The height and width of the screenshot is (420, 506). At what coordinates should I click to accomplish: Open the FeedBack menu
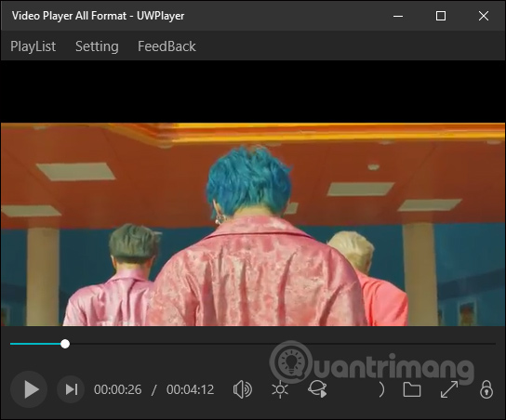(x=166, y=46)
